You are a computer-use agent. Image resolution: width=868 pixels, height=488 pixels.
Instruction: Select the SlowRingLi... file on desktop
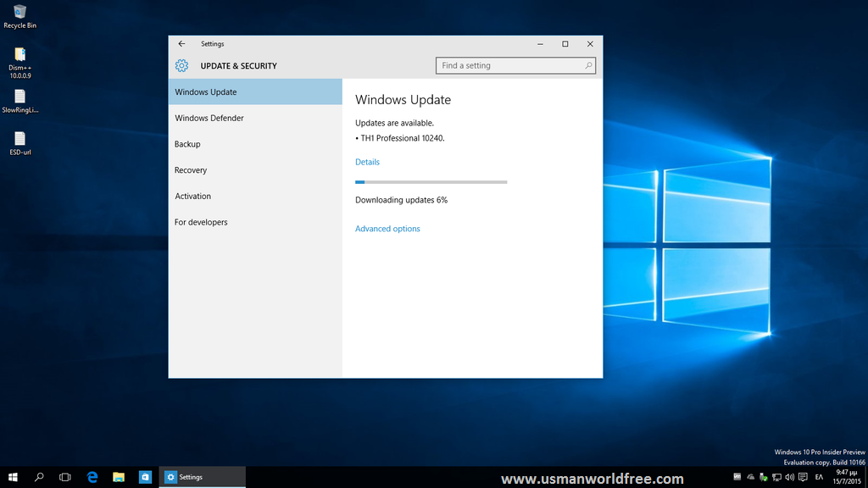20,102
